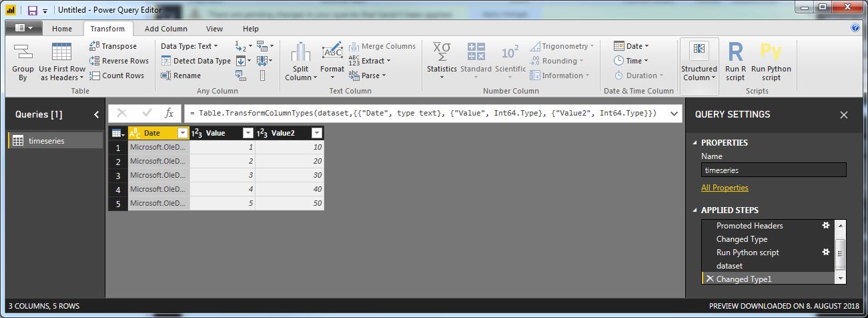Open the Data Type: Text dropdown
The width and height of the screenshot is (868, 318).
(189, 46)
